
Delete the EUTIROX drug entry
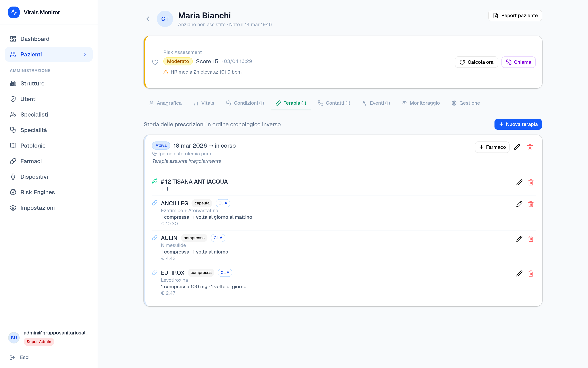(x=531, y=274)
